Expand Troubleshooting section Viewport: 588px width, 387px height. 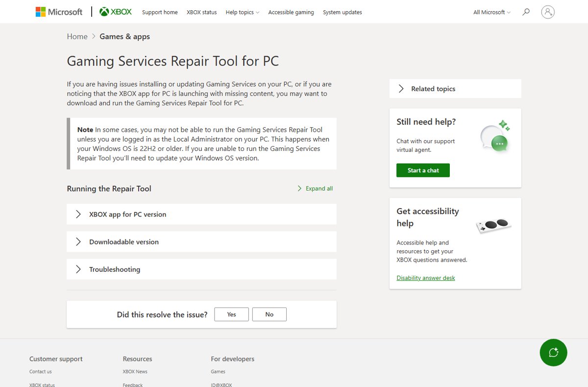[201, 269]
